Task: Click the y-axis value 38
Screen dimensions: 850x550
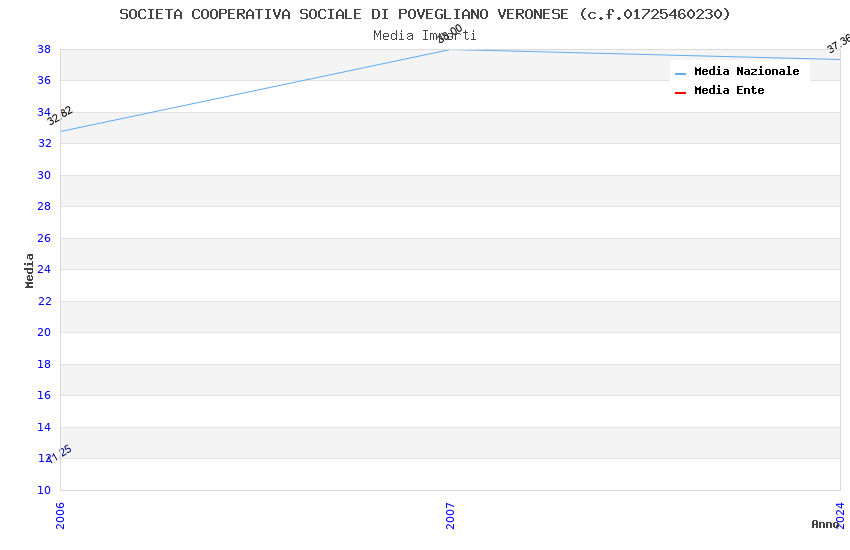Action: (44, 49)
